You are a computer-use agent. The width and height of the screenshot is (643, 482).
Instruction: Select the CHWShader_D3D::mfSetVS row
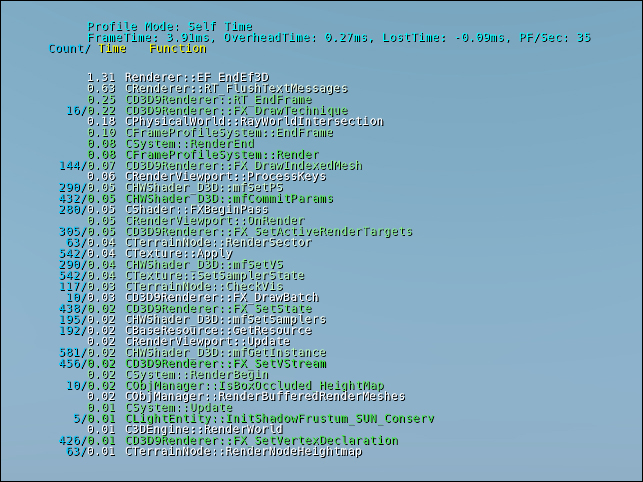[x=171, y=265]
